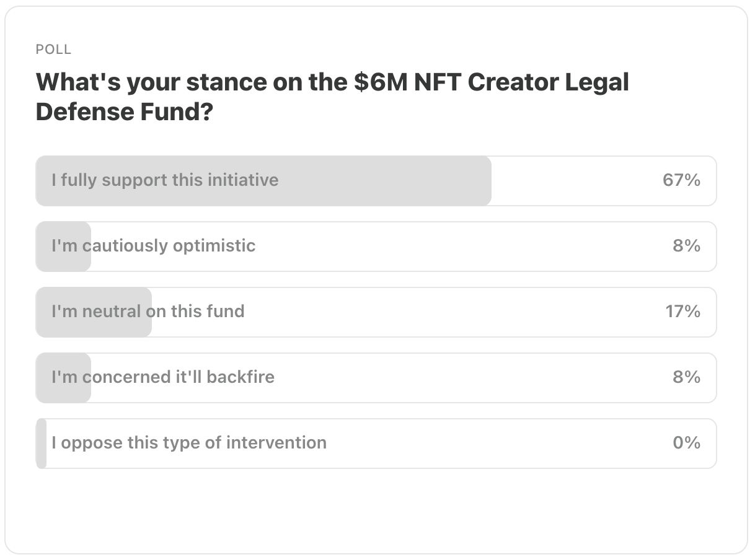
Task: Click the 8% beside concerned it'll backfire
Action: tap(686, 377)
